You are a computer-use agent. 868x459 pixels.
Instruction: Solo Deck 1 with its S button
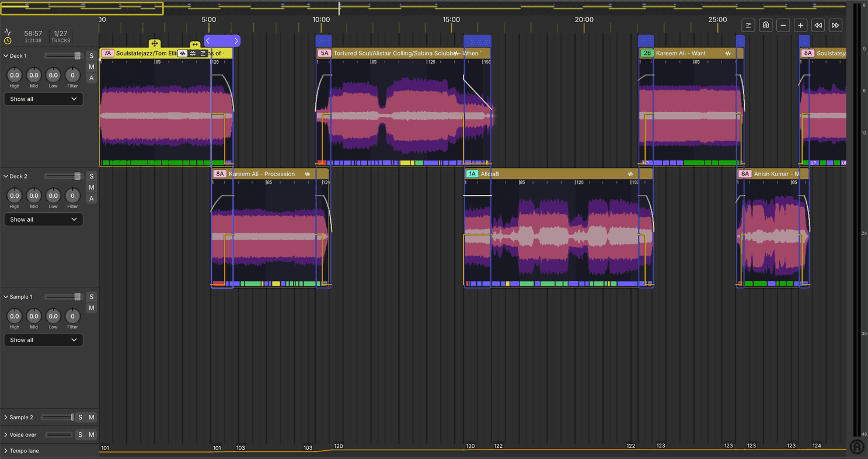(91, 55)
